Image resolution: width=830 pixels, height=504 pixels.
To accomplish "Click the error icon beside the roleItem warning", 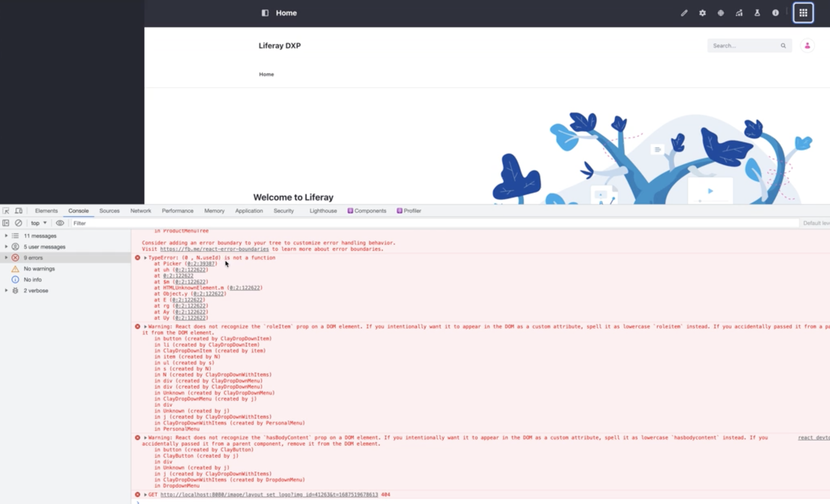I will [x=137, y=326].
